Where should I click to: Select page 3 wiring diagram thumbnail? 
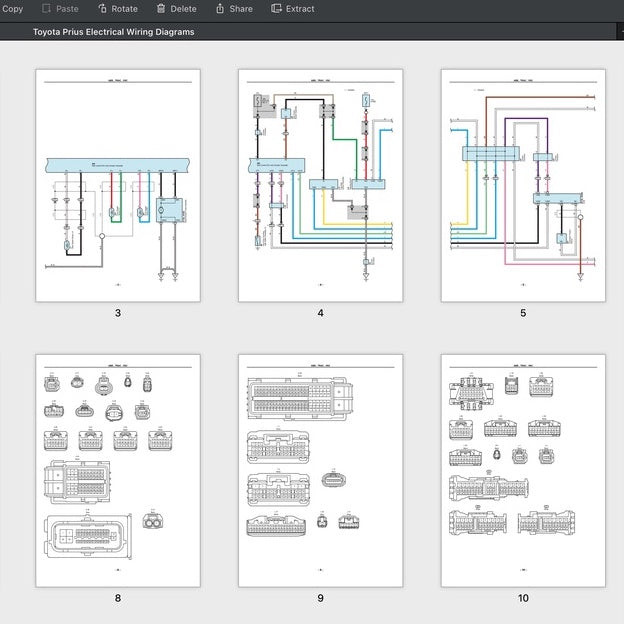coord(118,185)
